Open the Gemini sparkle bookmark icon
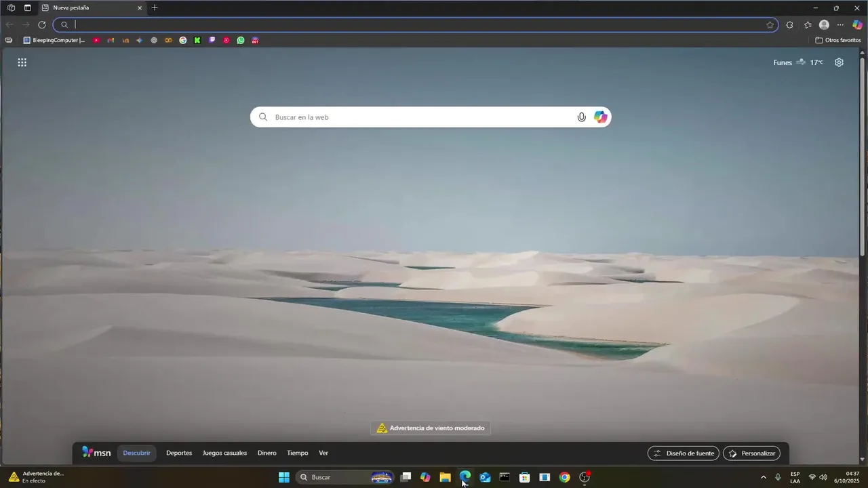The width and height of the screenshot is (868, 488). click(139, 40)
